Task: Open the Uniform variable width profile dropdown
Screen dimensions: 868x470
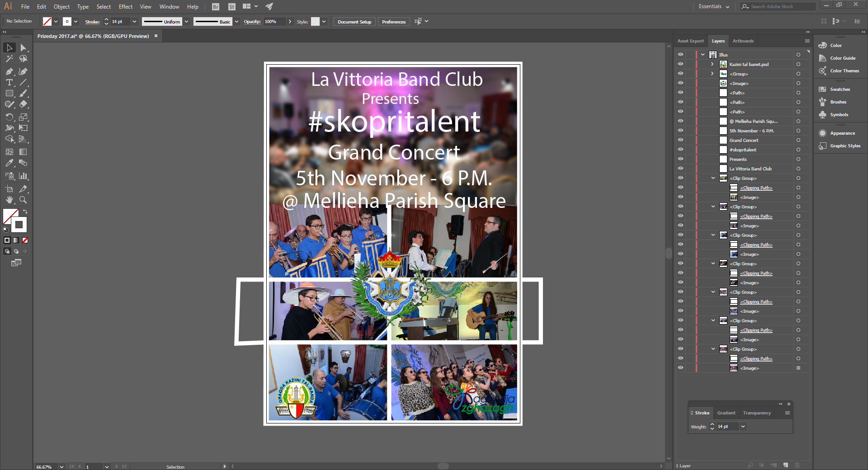Action: [x=186, y=22]
